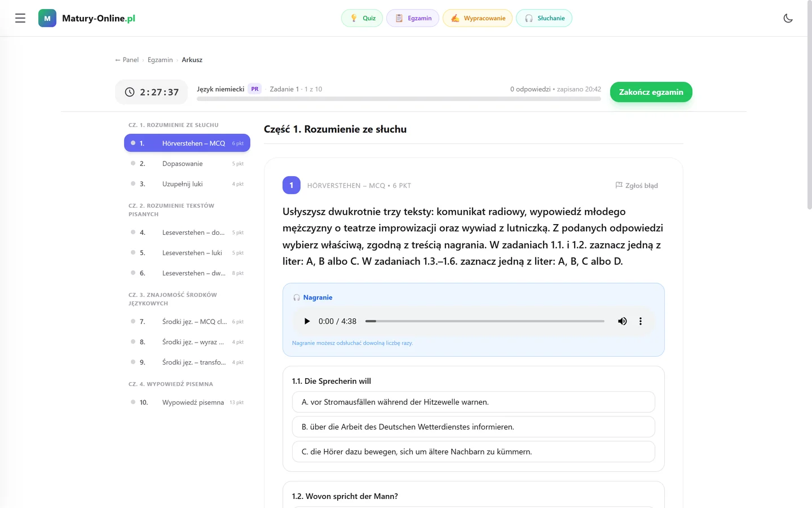Select answer A about Stromausfällen
Viewport: 812px width, 508px height.
pos(474,402)
